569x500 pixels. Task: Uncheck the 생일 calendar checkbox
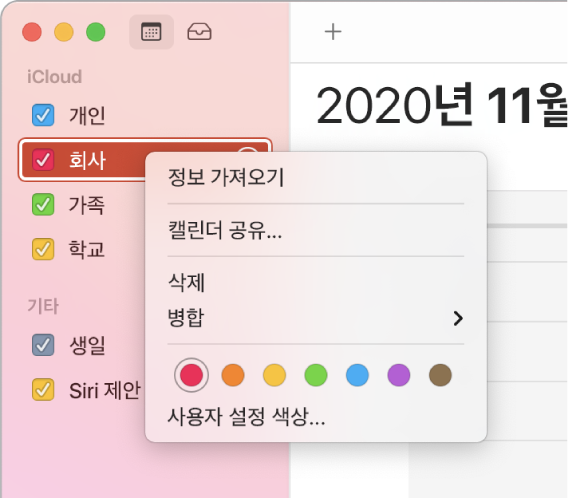[43, 345]
